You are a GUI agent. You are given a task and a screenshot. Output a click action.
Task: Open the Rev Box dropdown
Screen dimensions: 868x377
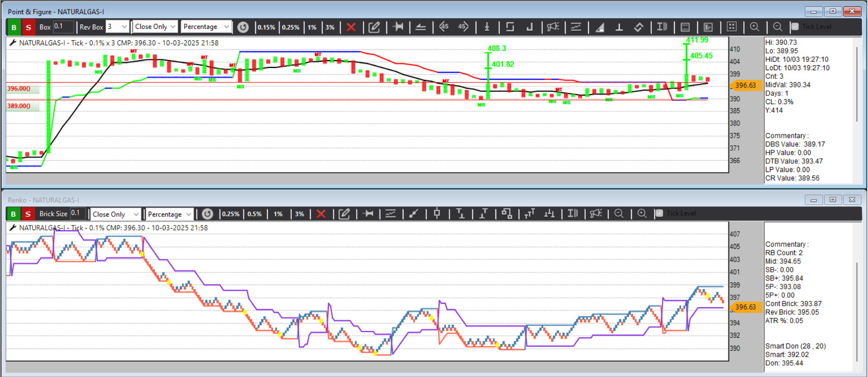pyautogui.click(x=118, y=27)
